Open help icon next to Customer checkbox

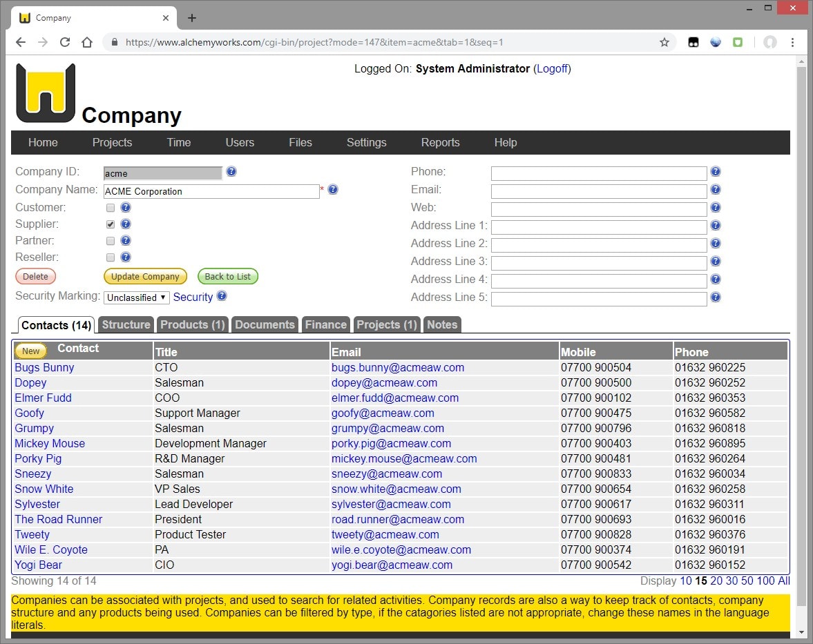click(x=126, y=207)
